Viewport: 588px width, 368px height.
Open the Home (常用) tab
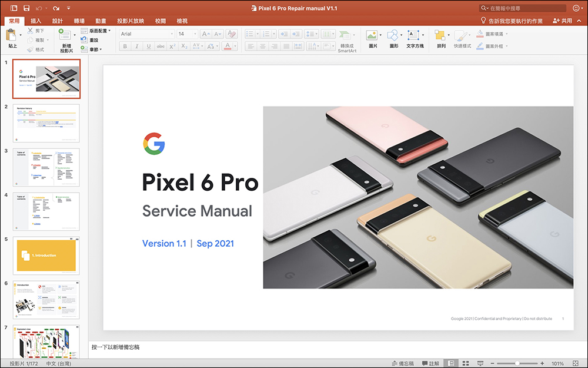[14, 21]
